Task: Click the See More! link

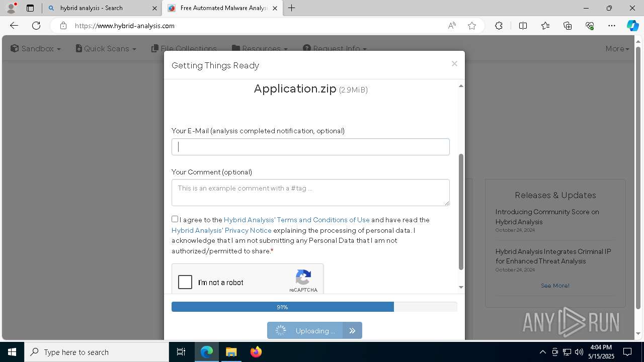Action: click(x=555, y=286)
